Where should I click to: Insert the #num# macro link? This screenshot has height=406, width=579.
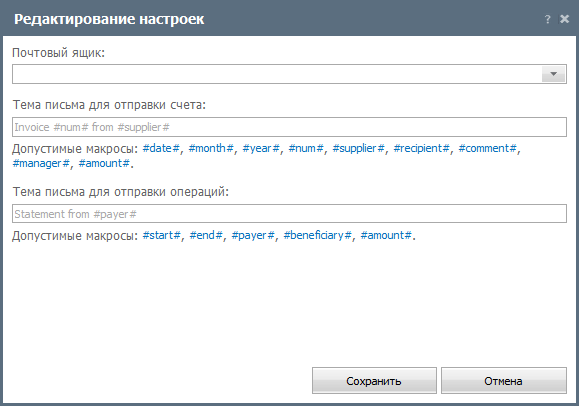(306, 148)
